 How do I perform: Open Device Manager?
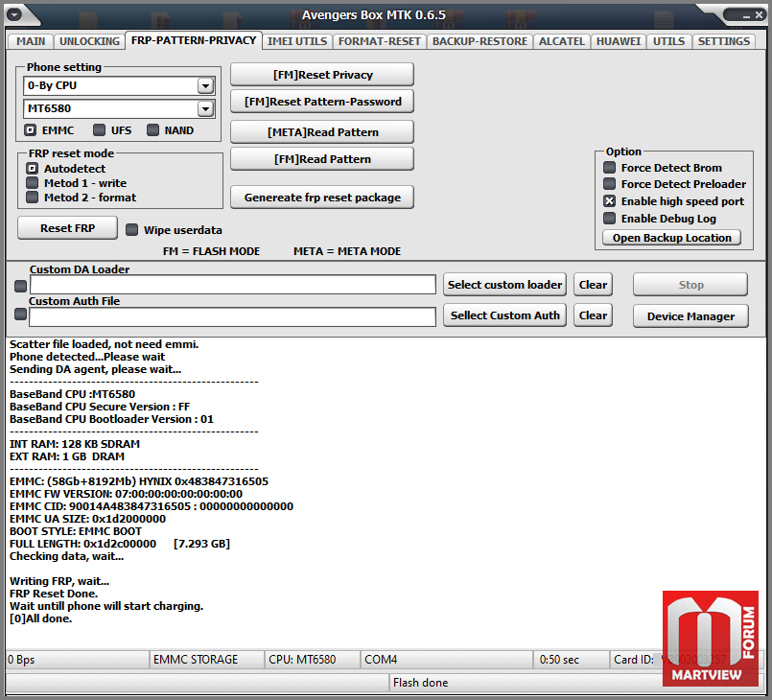690,316
